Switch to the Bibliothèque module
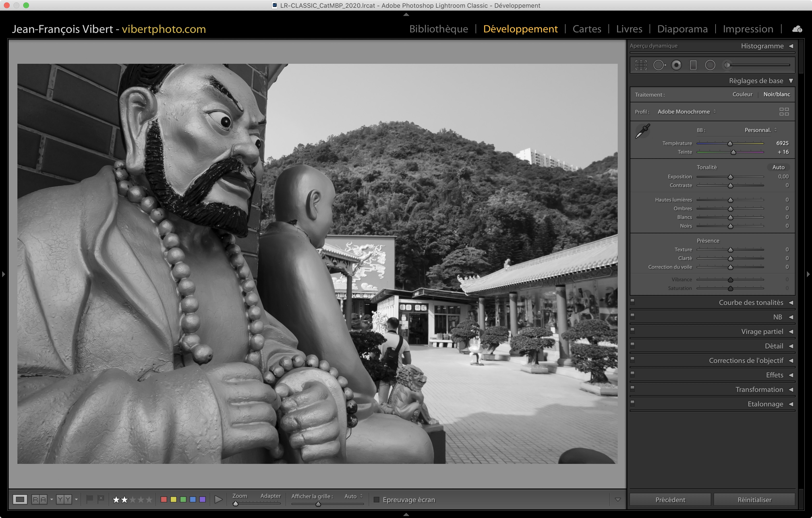Screen dimensions: 812x518 [438, 29]
